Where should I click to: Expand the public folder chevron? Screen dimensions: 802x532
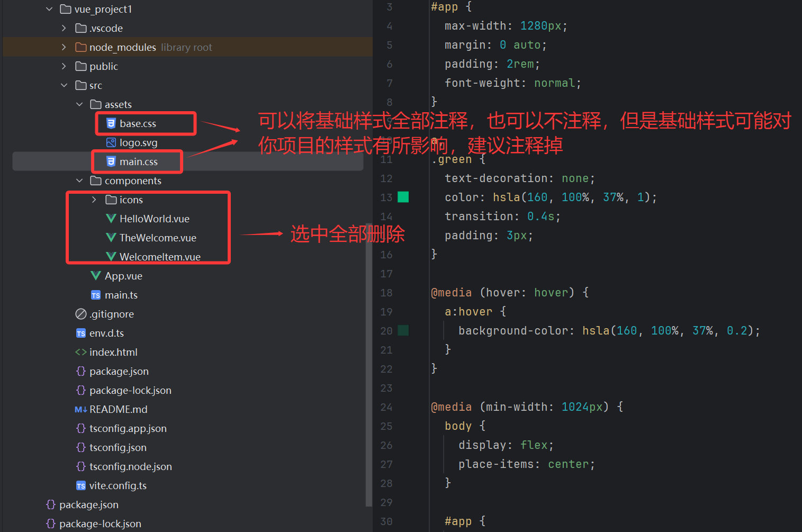tap(64, 66)
